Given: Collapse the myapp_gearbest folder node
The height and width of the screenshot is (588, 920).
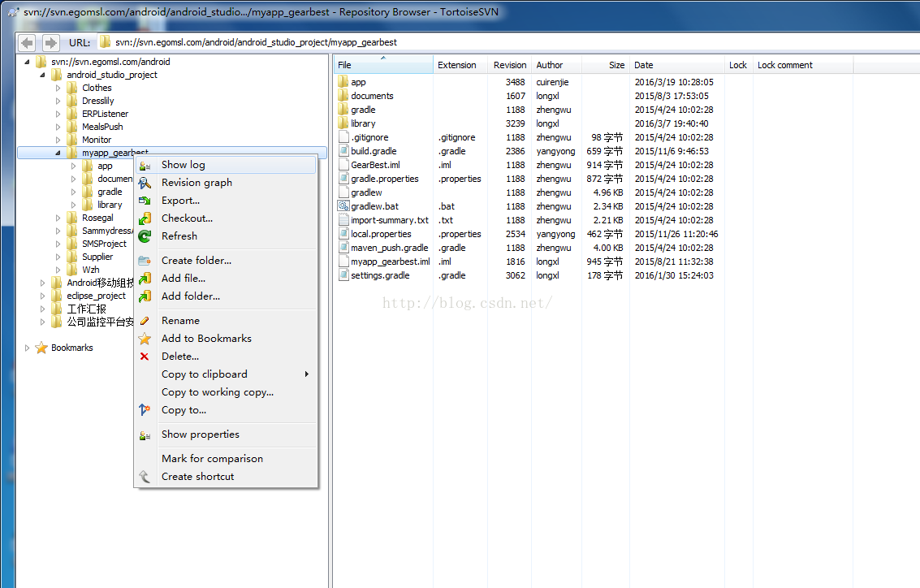Looking at the screenshot, I should pyautogui.click(x=58, y=153).
